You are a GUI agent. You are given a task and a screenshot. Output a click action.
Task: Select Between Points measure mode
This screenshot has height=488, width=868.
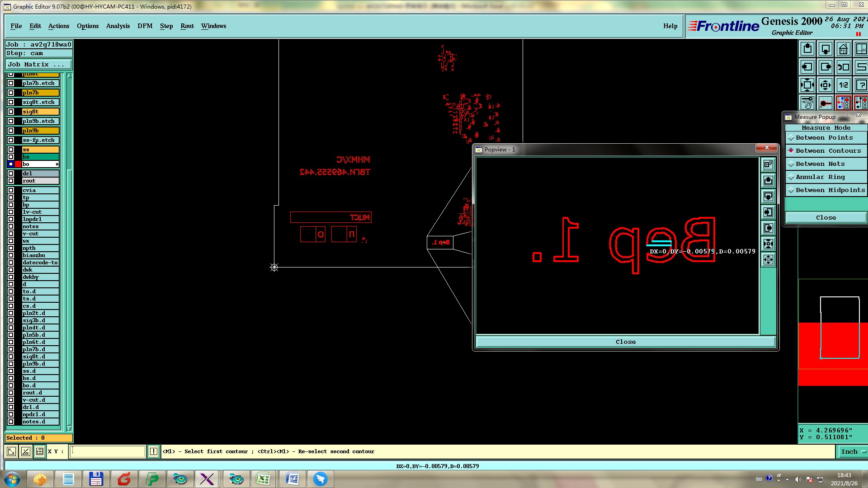coord(824,138)
